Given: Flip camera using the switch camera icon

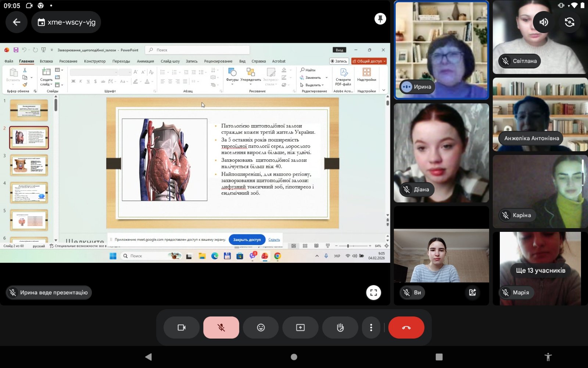Looking at the screenshot, I should (569, 22).
